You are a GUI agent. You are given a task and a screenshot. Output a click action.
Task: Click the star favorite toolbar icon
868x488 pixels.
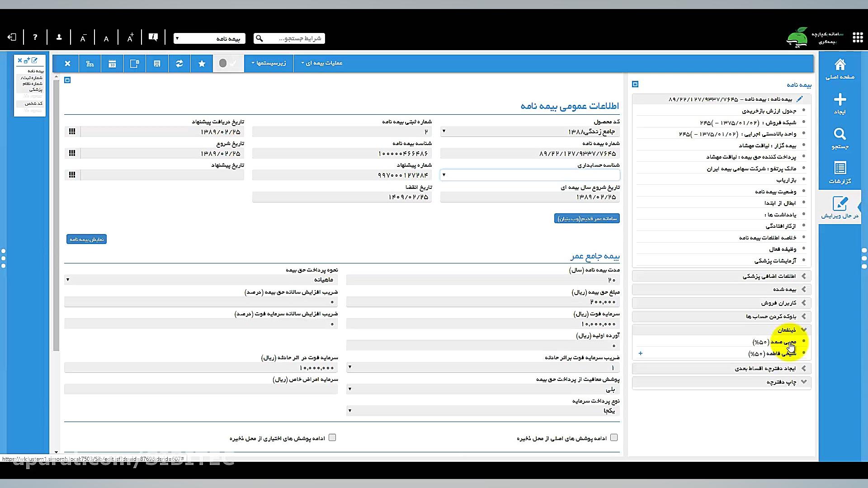(202, 64)
